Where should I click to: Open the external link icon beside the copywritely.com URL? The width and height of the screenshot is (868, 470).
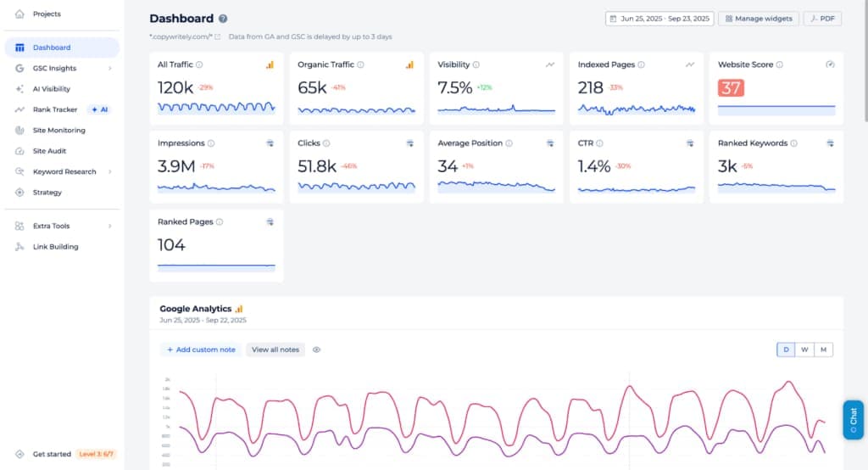[x=218, y=37]
